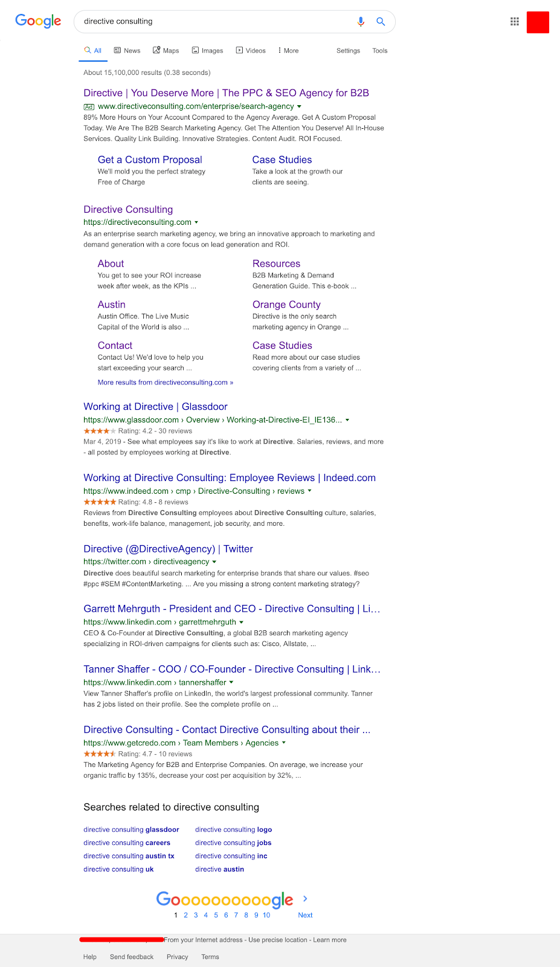Open the account profile avatar

(x=538, y=22)
